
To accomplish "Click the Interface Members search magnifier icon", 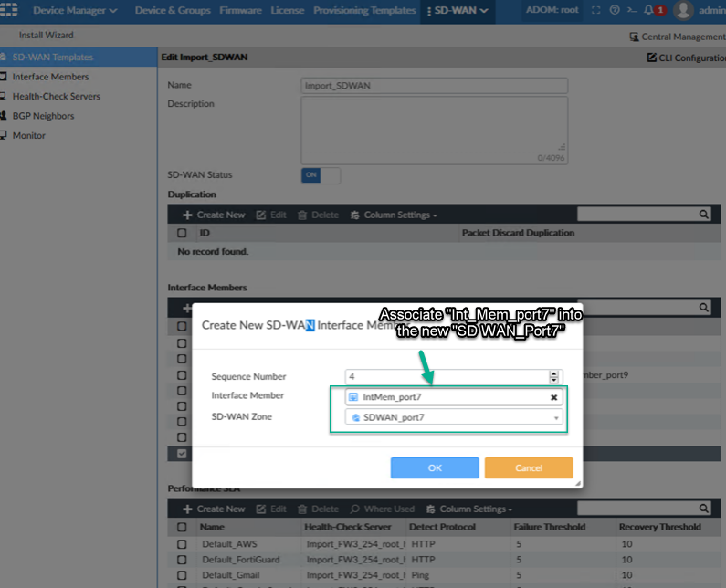I will [x=704, y=308].
